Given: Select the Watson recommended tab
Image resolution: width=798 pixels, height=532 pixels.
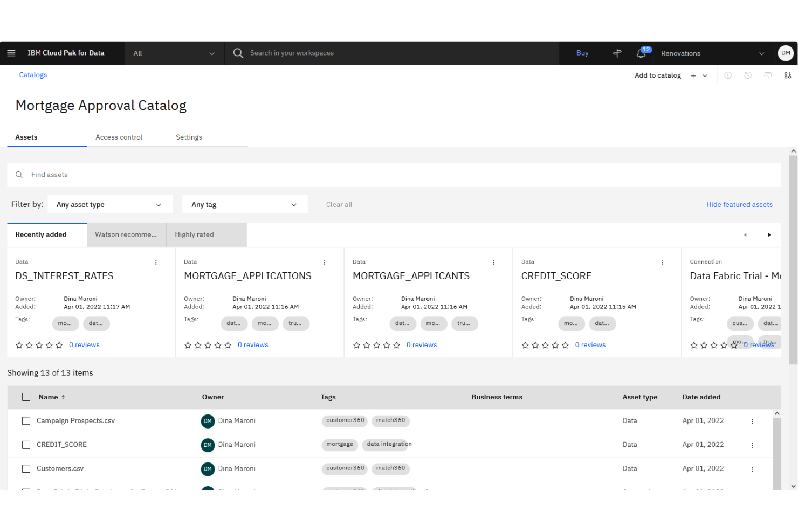Looking at the screenshot, I should coord(127,235).
